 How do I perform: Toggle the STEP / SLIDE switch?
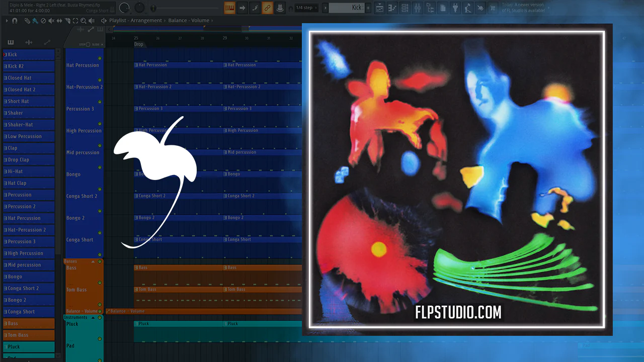(88, 44)
